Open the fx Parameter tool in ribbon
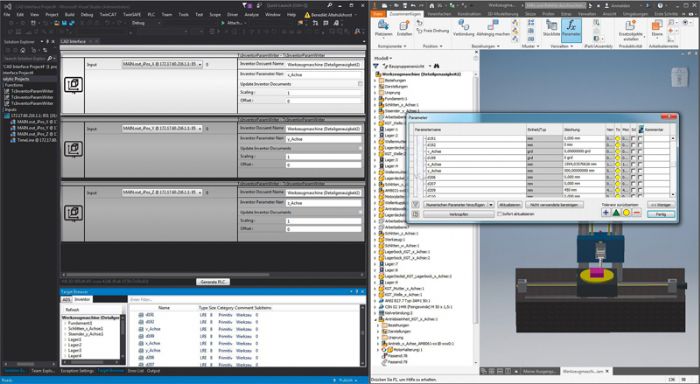700x384 pixels. (571, 29)
